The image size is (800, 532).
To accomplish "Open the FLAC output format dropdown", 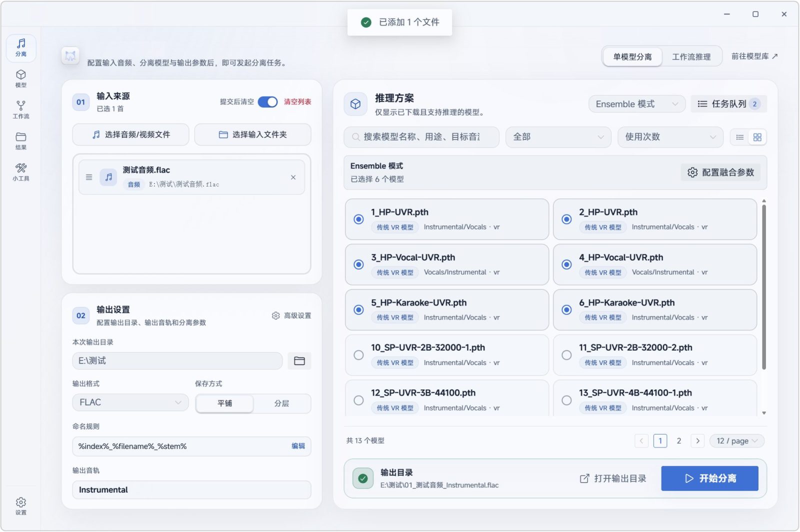I will pyautogui.click(x=130, y=403).
